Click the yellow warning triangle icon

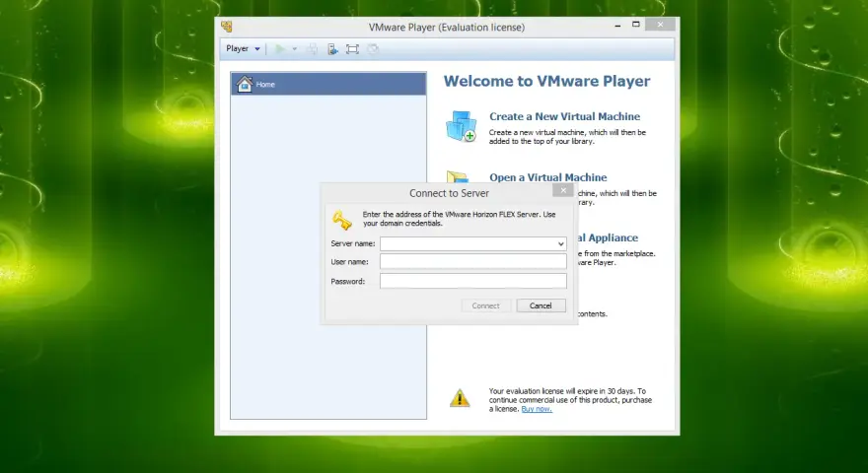[460, 398]
